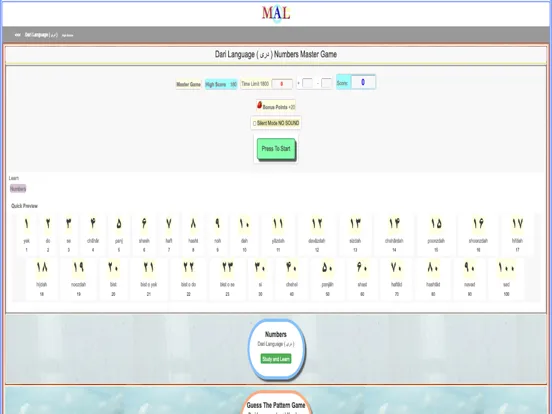Screen dimensions: 552x414
Task: Click the Master Game label
Action: (x=188, y=84)
